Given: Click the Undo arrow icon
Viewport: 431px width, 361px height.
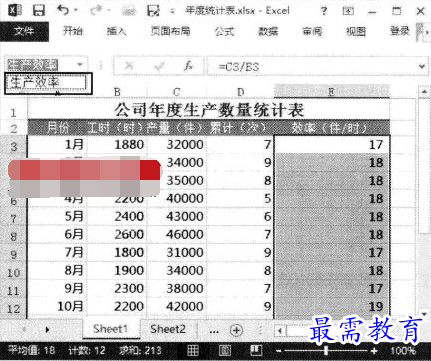Looking at the screenshot, I should point(63,10).
